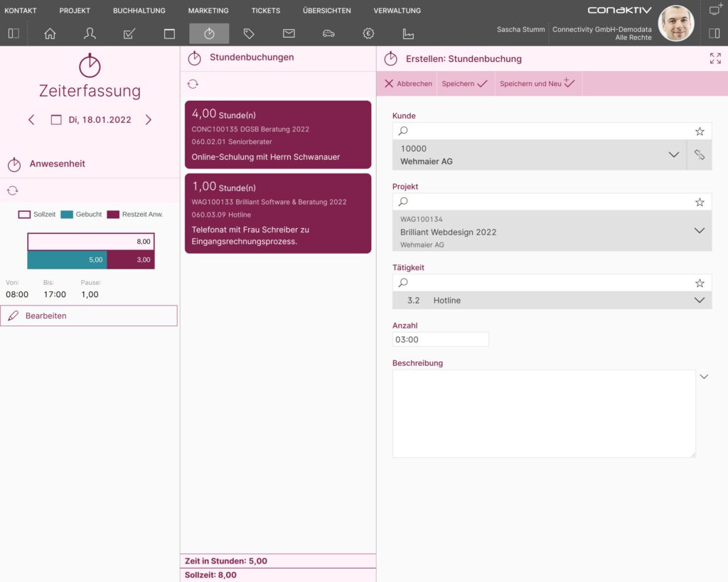728x582 pixels.
Task: Open the chart statistics icon
Action: click(408, 33)
